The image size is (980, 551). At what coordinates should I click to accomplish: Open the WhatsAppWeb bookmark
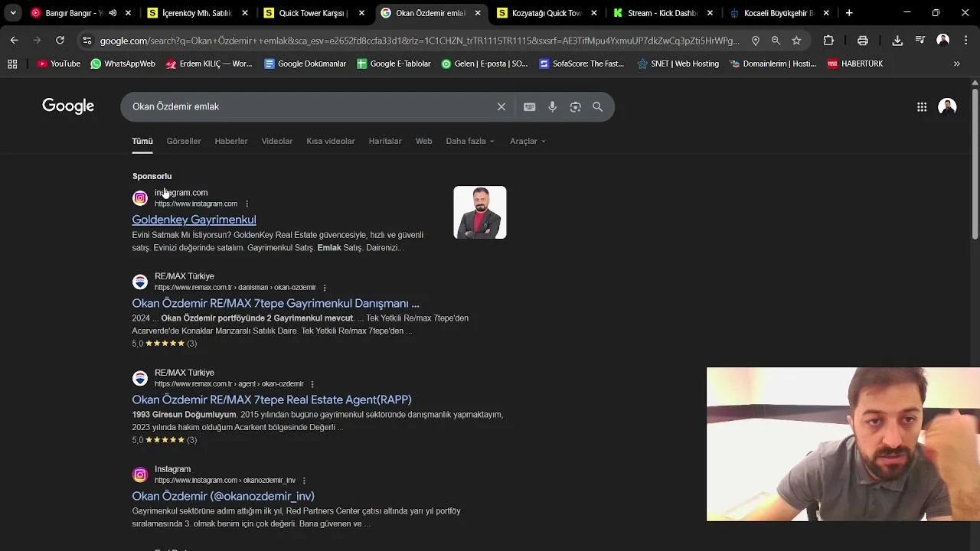[x=122, y=64]
